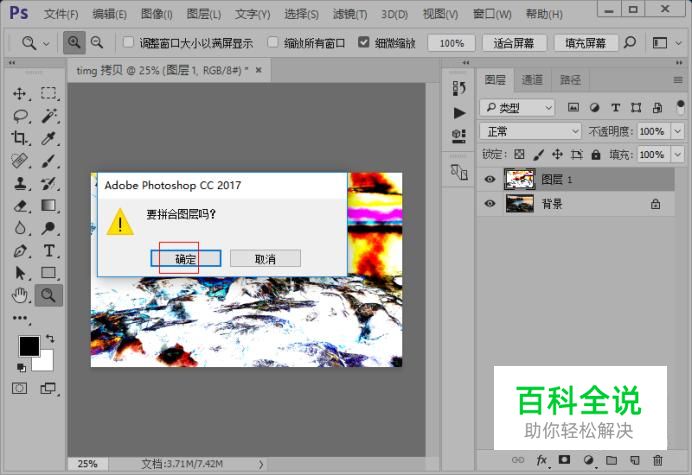Select the Eyedropper tool
The height and width of the screenshot is (475, 692).
coord(49,139)
